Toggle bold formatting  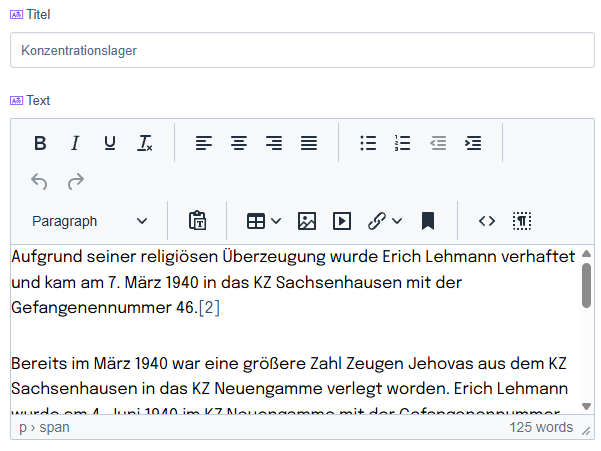40,143
